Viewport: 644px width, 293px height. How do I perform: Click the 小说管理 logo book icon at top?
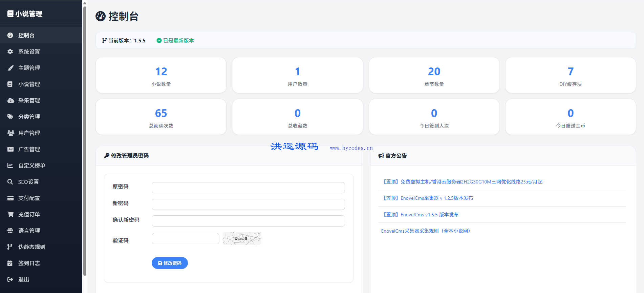[10, 14]
